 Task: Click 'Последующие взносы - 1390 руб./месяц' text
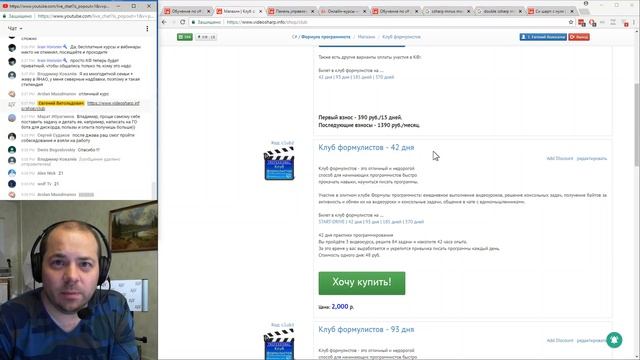369,125
